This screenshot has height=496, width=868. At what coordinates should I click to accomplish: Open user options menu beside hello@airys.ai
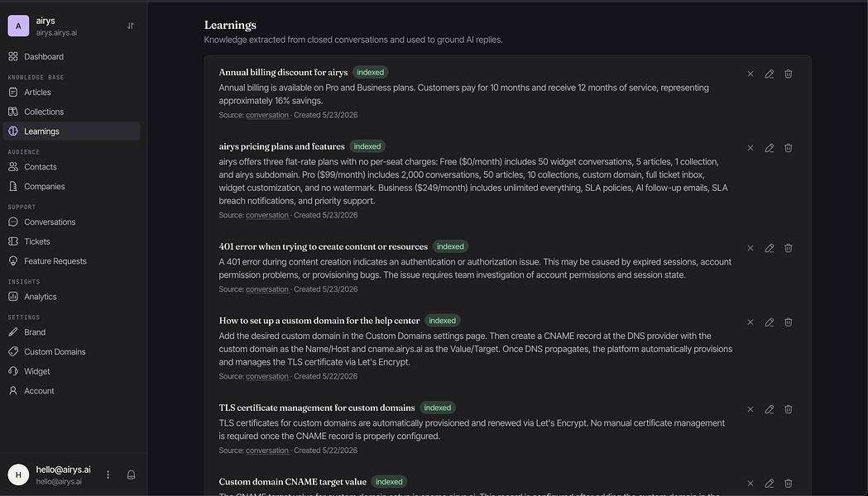point(108,475)
